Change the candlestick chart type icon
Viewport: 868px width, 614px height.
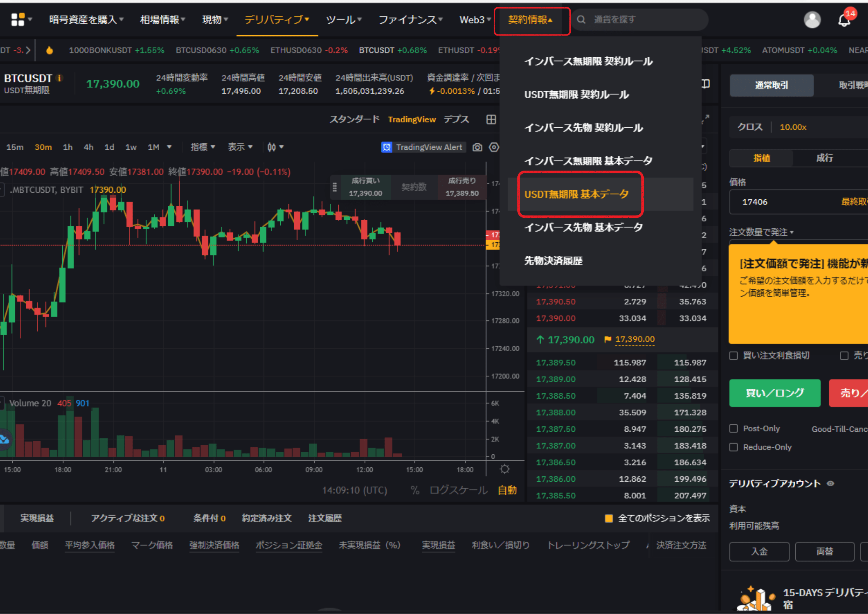272,147
